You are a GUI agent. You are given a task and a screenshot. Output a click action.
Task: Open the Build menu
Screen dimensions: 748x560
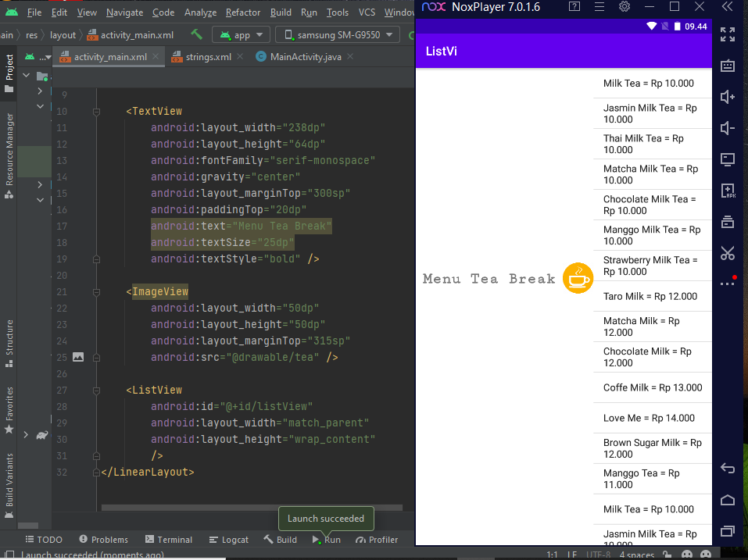tap(281, 12)
